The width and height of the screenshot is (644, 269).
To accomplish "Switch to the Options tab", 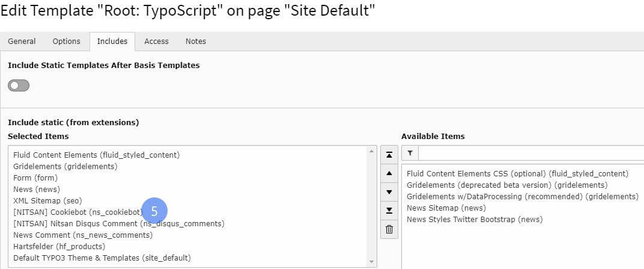I will tap(67, 41).
